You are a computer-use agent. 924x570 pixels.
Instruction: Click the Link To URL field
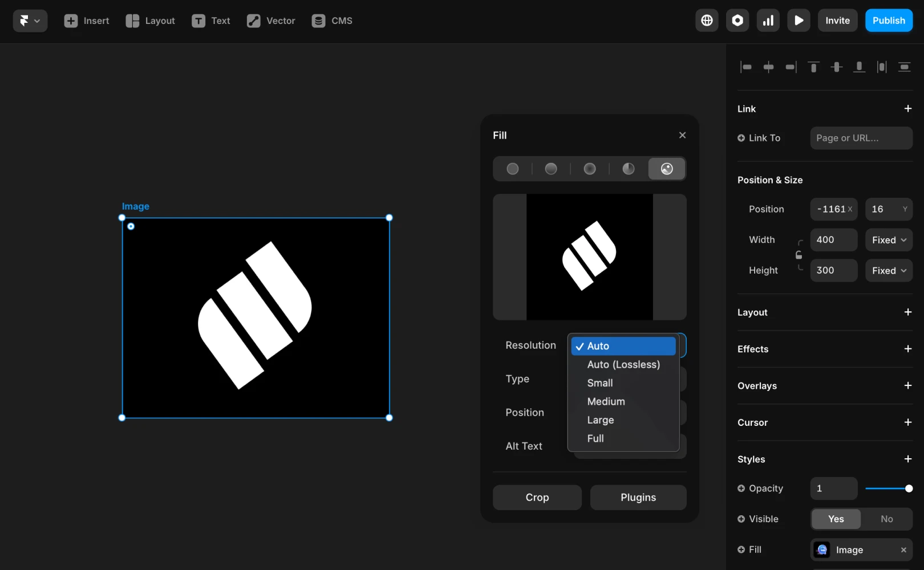pos(861,138)
